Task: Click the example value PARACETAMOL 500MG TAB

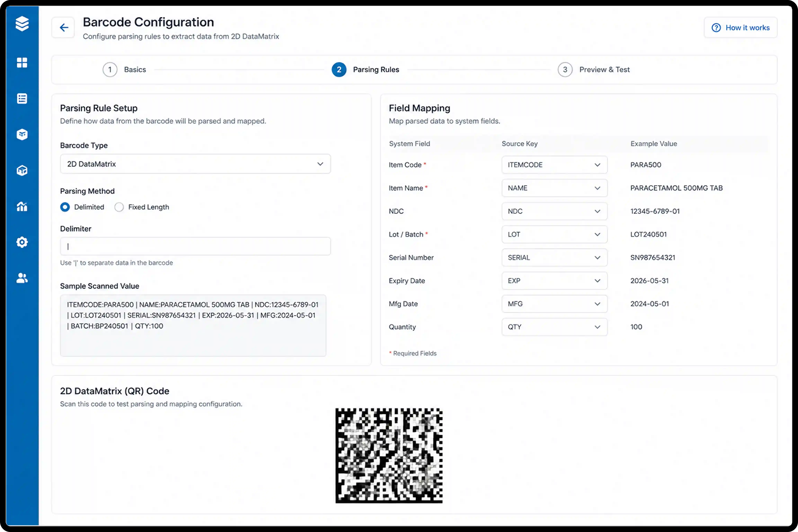Action: tap(677, 188)
